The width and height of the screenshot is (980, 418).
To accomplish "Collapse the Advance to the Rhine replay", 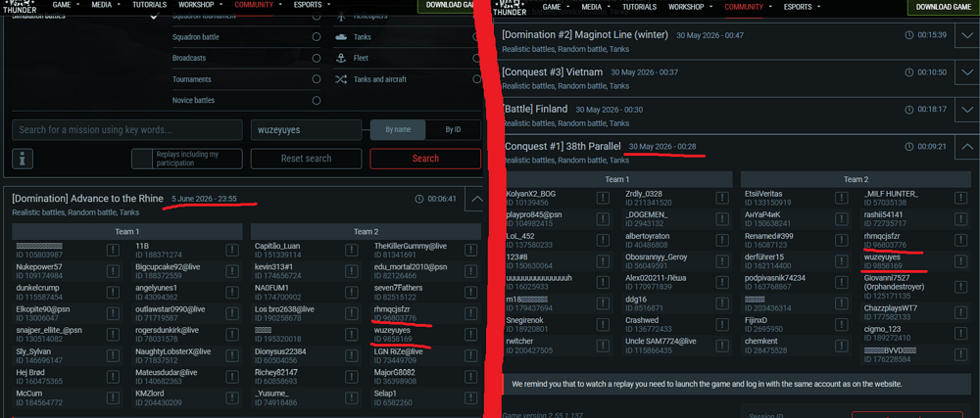I will click(476, 199).
